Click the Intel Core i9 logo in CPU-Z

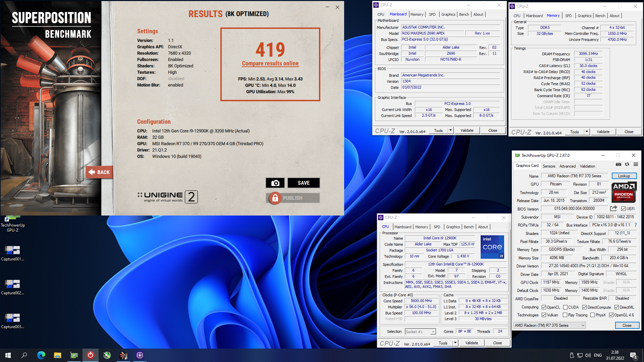[x=492, y=247]
